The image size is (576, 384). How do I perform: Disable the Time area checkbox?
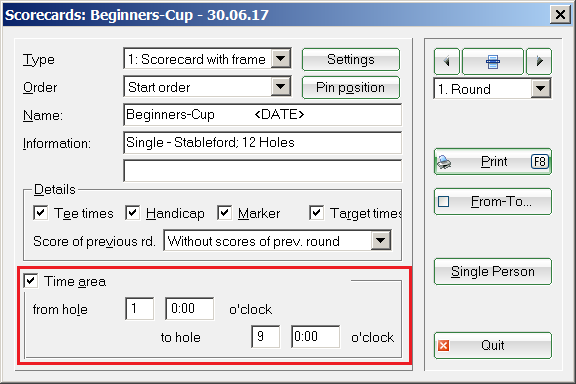click(x=30, y=281)
